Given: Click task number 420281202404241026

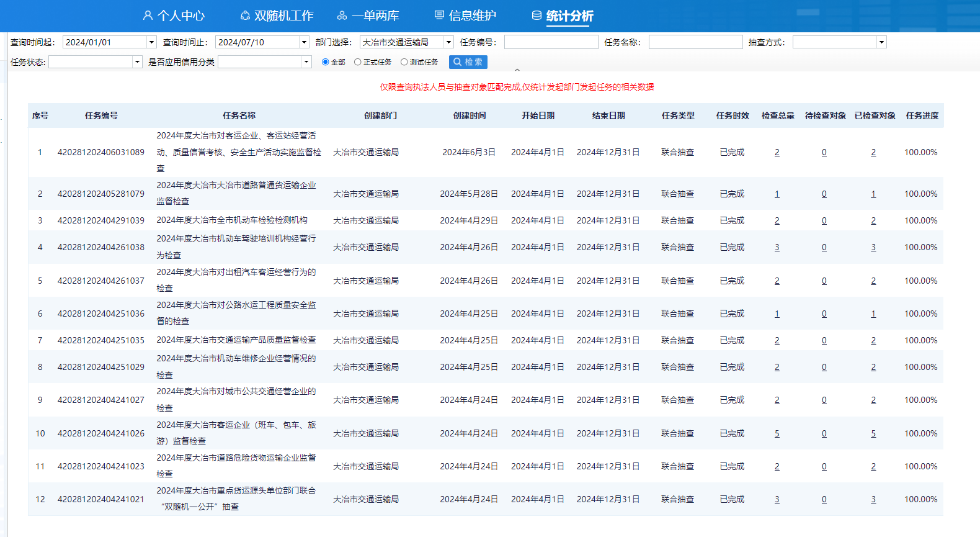Looking at the screenshot, I should point(101,433).
